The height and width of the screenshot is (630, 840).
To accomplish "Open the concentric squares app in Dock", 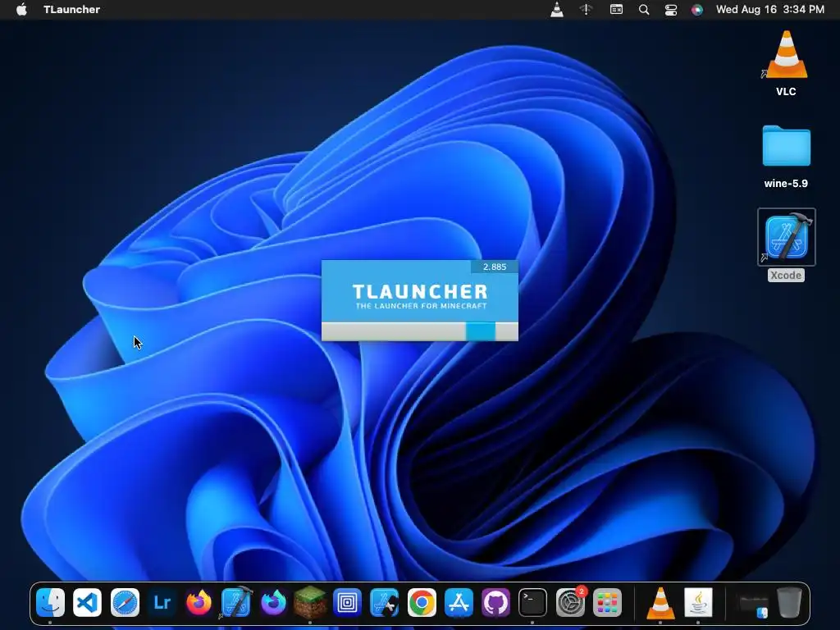I will 347,602.
